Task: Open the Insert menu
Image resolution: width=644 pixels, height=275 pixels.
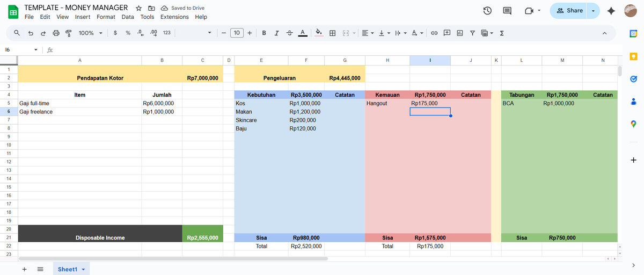Action: pyautogui.click(x=83, y=17)
